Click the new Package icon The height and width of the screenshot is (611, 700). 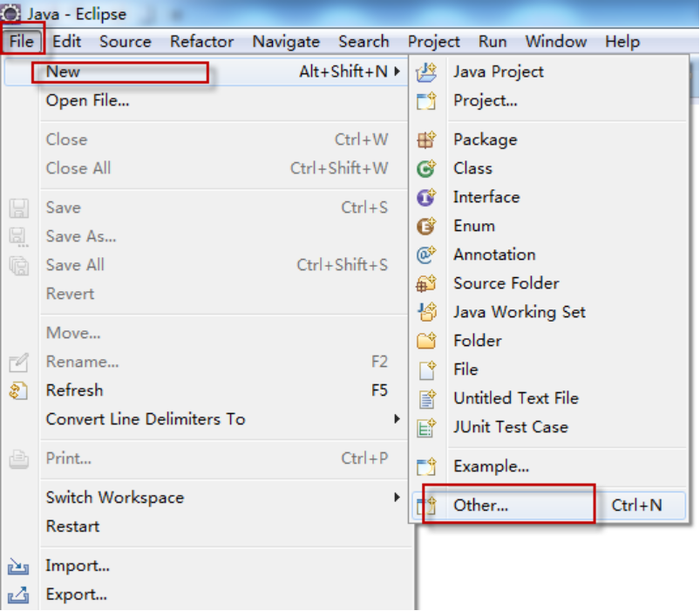click(426, 139)
